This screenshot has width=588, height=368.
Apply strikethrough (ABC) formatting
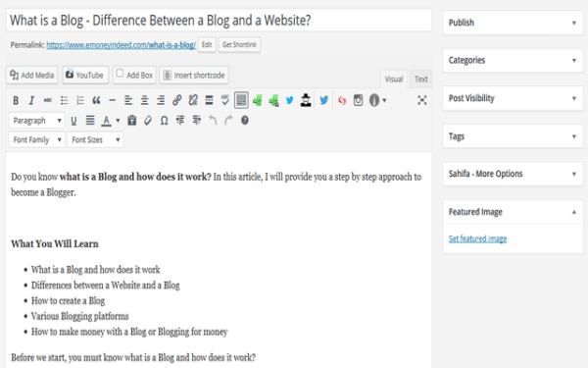point(48,100)
